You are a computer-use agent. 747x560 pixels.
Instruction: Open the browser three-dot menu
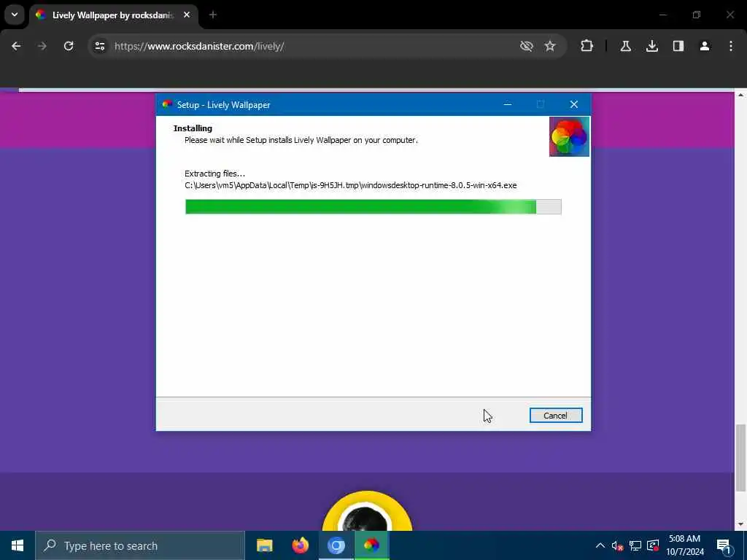731,46
